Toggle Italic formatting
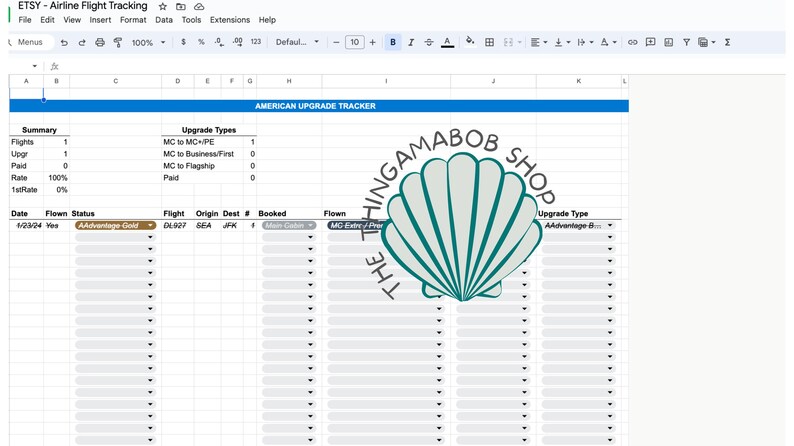Viewport: 794px width, 446px height. (411, 43)
